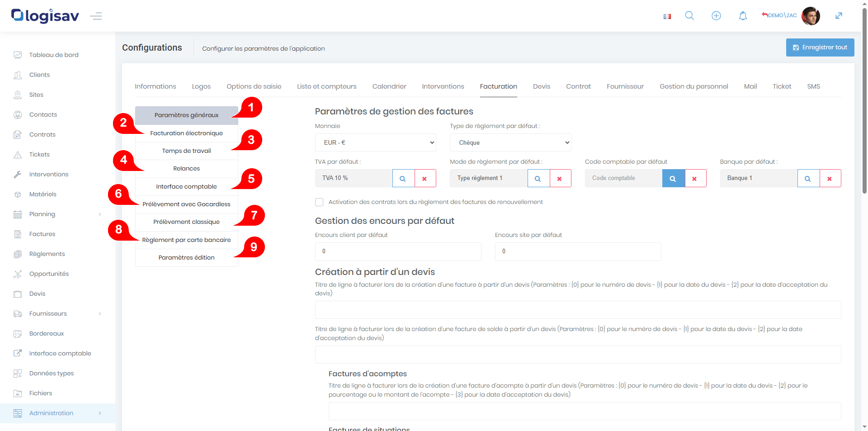Open the global search magnifier icon
This screenshot has width=868, height=431.
click(x=689, y=16)
